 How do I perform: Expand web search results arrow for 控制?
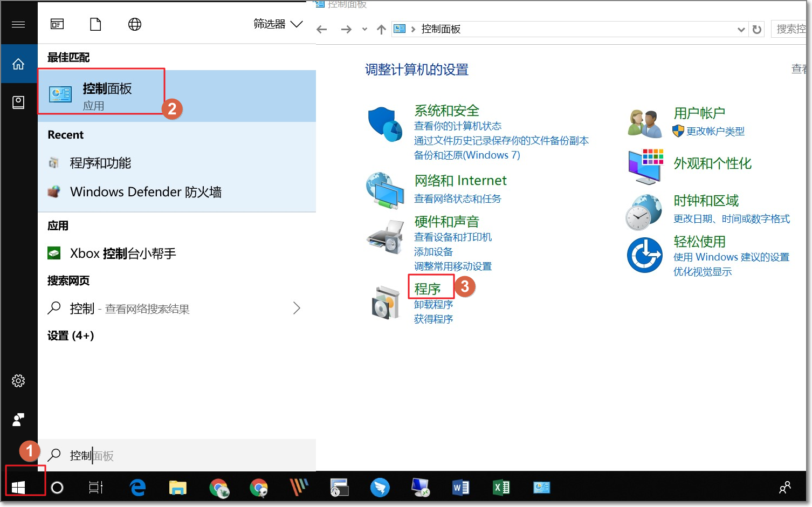point(296,309)
